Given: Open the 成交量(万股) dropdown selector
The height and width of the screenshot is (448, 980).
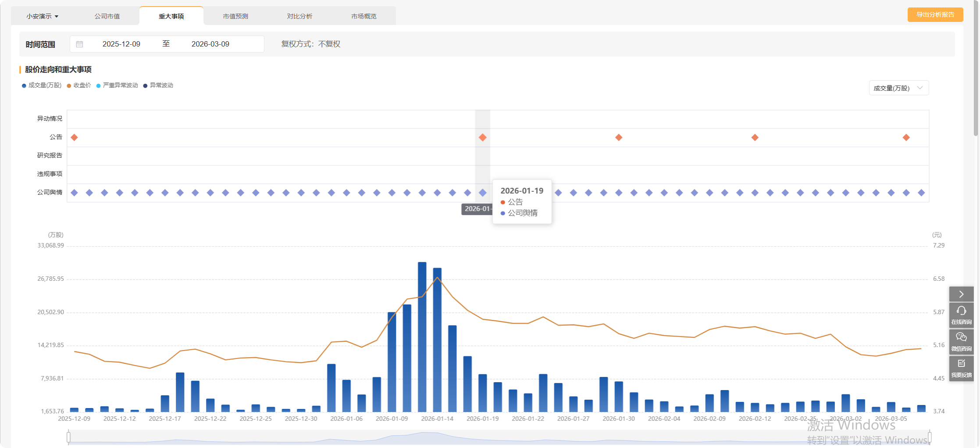Looking at the screenshot, I should click(x=898, y=88).
